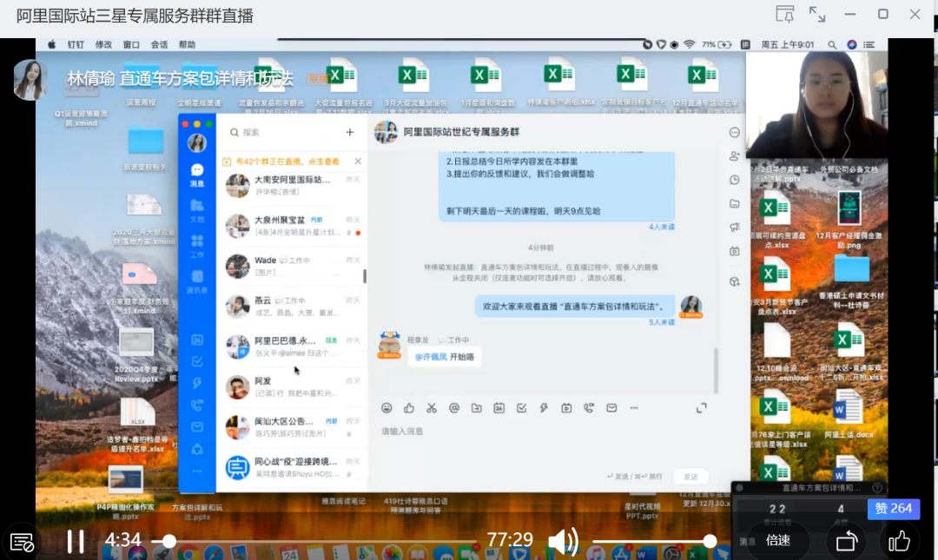This screenshot has width=938, height=560.
Task: Open chat header more options ellipsis
Action: [735, 132]
